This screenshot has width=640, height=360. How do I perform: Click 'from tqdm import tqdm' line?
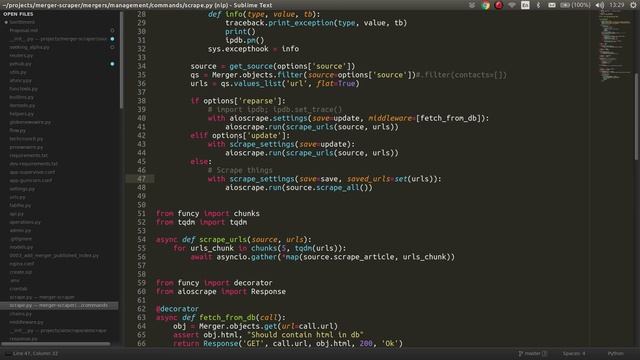[x=201, y=222]
